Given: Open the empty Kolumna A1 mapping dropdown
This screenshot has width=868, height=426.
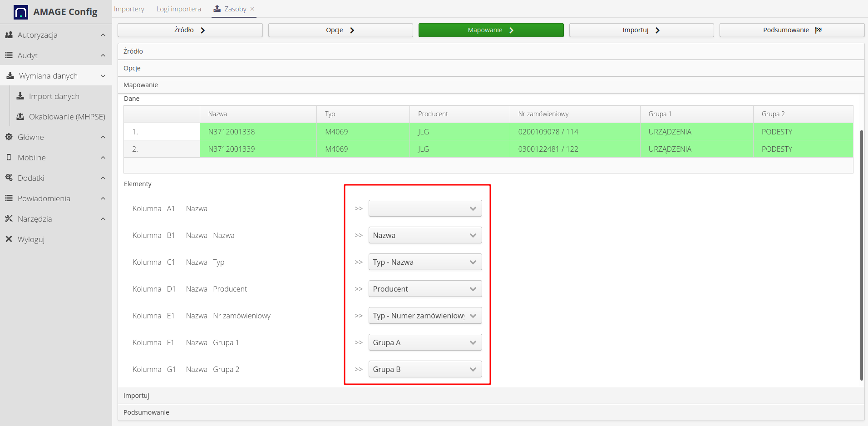Looking at the screenshot, I should [425, 208].
